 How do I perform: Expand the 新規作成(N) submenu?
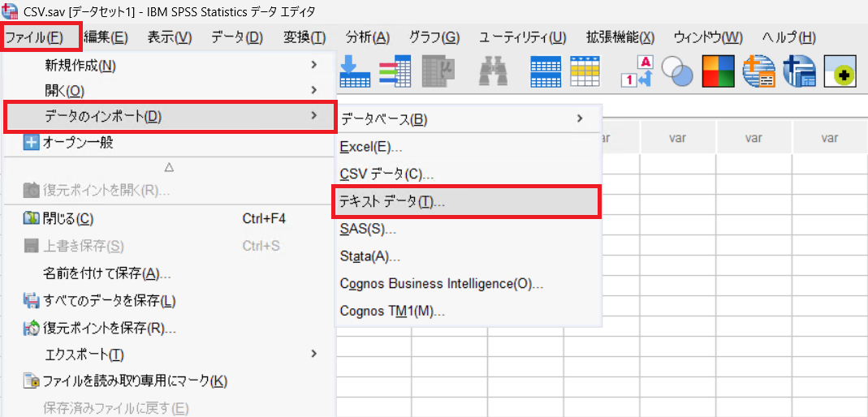(168, 65)
